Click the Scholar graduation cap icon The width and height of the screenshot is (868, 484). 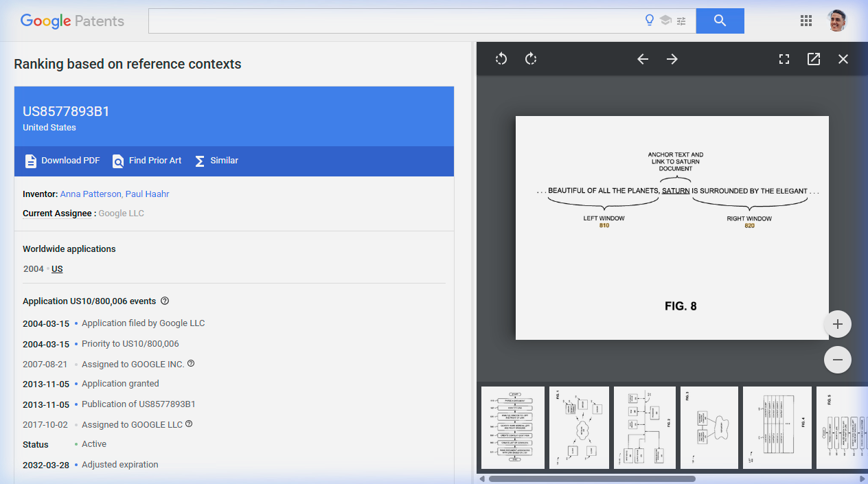(665, 21)
